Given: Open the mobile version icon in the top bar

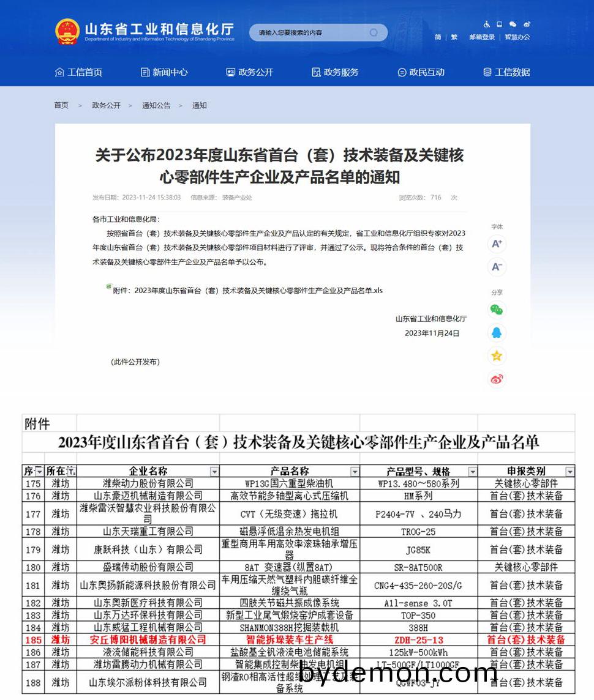Looking at the screenshot, I should click(500, 24).
